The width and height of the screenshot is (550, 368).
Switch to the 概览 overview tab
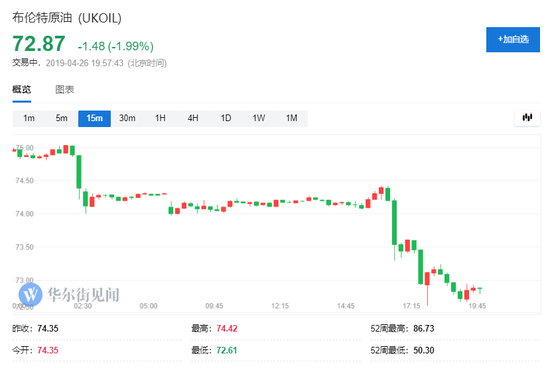coord(22,89)
